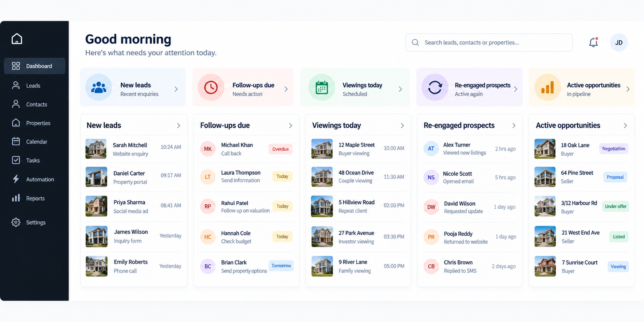
Task: Click David Wilson's DW avatar
Action: pyautogui.click(x=431, y=207)
